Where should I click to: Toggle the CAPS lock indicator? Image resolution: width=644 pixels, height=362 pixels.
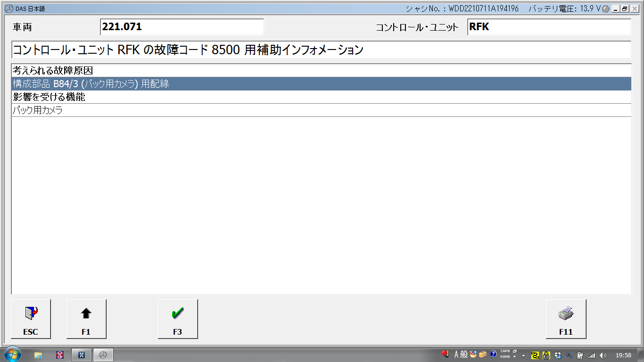click(505, 351)
